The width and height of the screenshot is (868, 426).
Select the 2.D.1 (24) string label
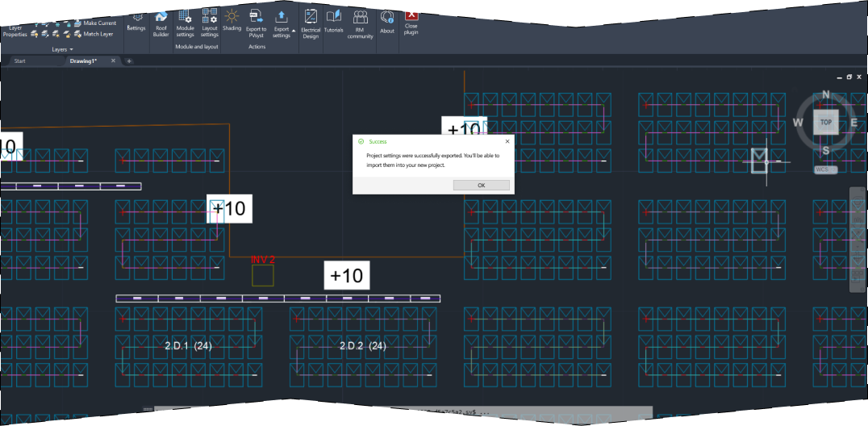click(x=188, y=346)
